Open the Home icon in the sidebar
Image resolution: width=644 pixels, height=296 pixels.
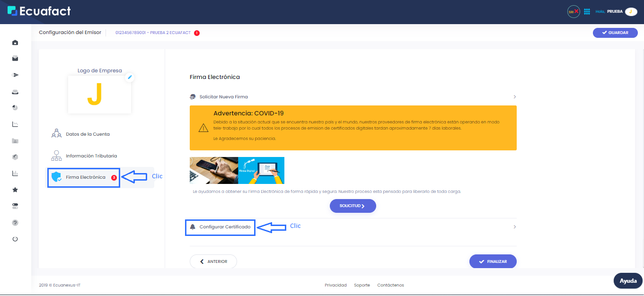click(x=15, y=43)
